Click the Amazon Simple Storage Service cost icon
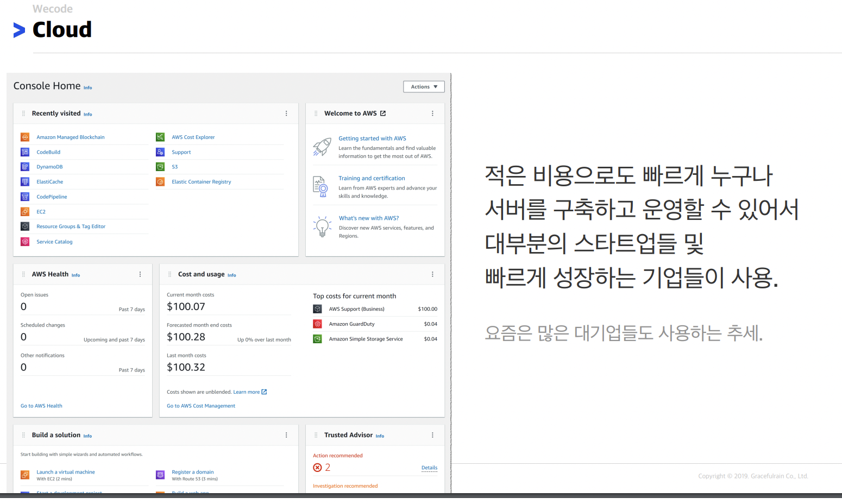Image resolution: width=842 pixels, height=504 pixels. pos(318,338)
